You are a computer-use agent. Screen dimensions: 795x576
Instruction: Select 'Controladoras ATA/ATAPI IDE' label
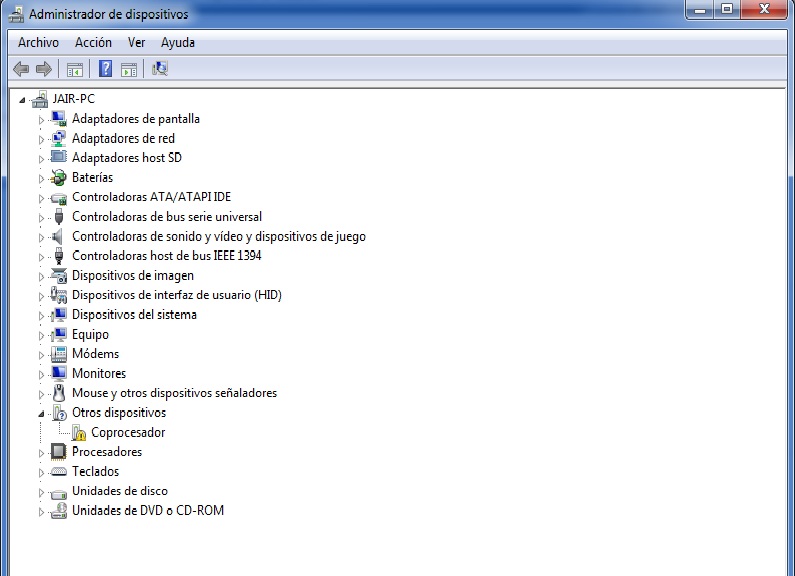coord(152,197)
